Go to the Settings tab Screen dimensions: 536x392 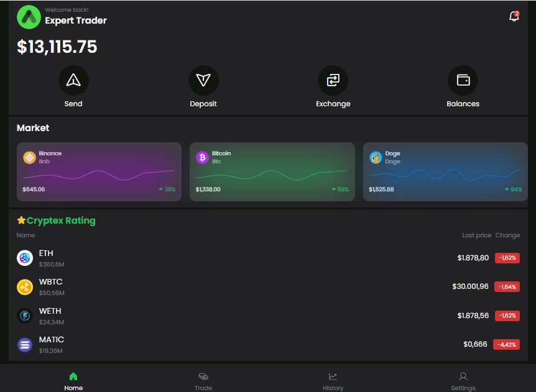click(x=463, y=381)
